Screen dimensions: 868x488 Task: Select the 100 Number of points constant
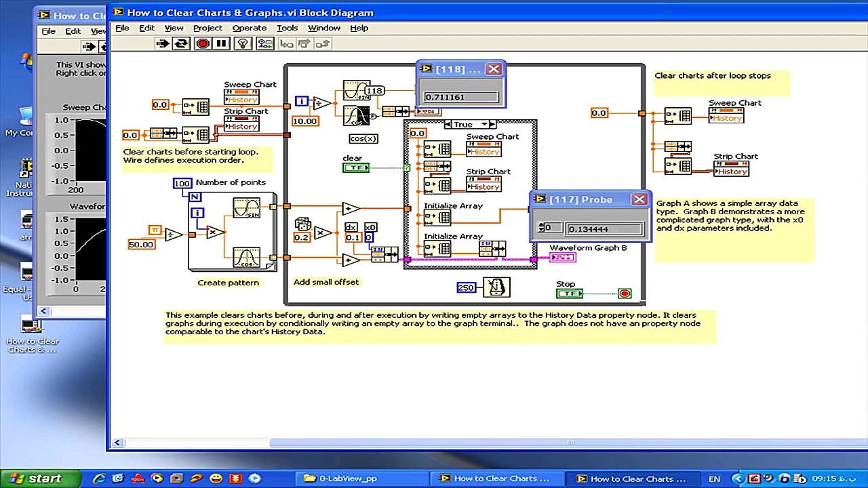182,183
